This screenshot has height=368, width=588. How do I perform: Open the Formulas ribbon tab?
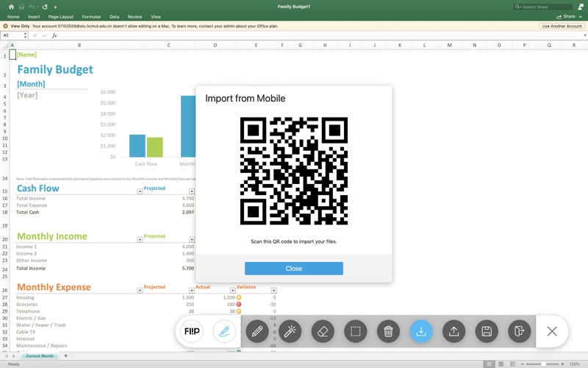coord(91,17)
